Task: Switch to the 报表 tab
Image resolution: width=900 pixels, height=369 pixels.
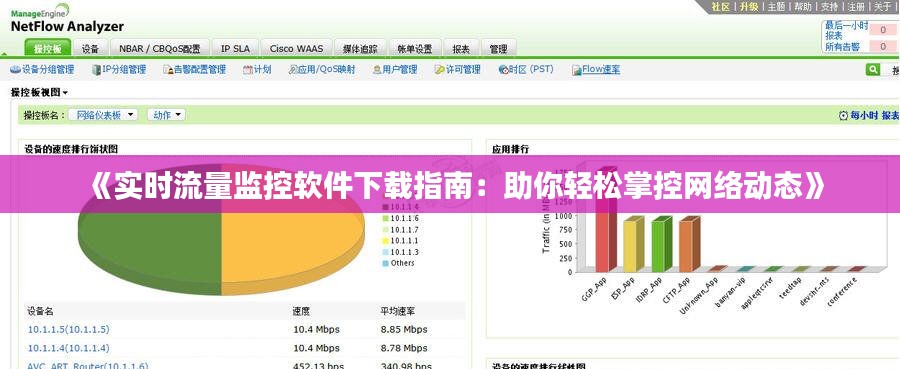Action: pos(461,49)
